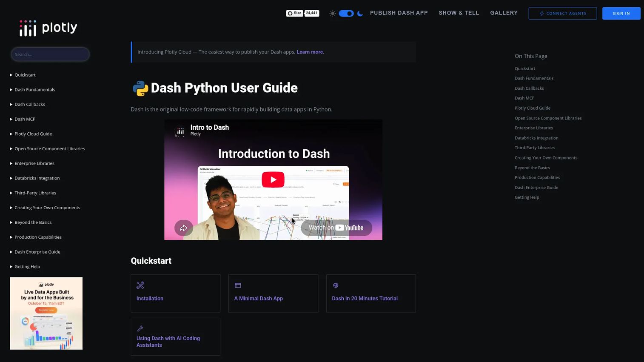Jump to Dash Enterprise Guide in On This Page
Image resolution: width=644 pixels, height=362 pixels.
(536, 188)
